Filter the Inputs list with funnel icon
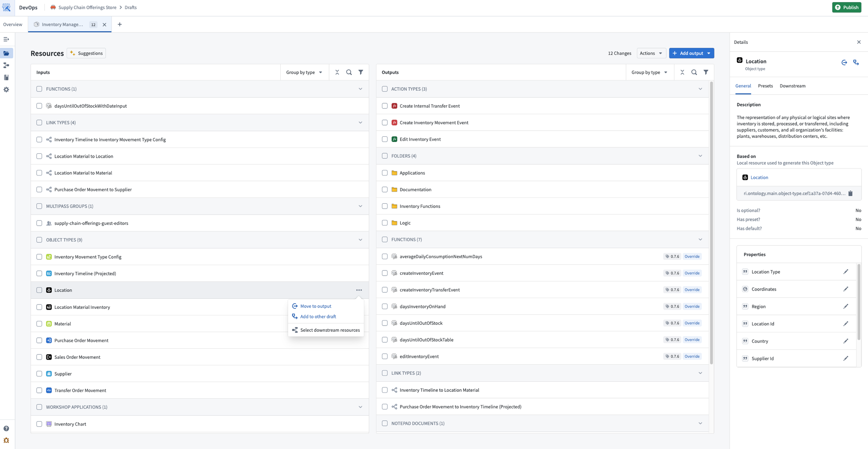Image resolution: width=868 pixels, height=449 pixels. (x=361, y=73)
